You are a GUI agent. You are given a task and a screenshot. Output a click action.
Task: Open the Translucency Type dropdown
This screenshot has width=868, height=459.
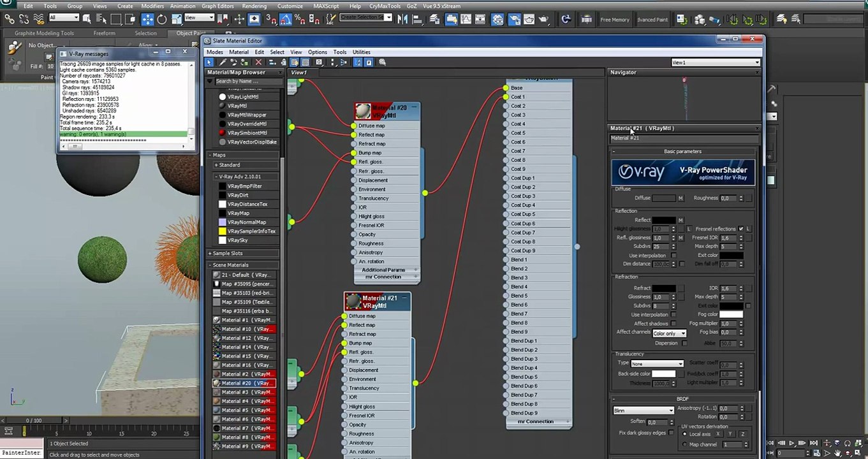coord(657,363)
